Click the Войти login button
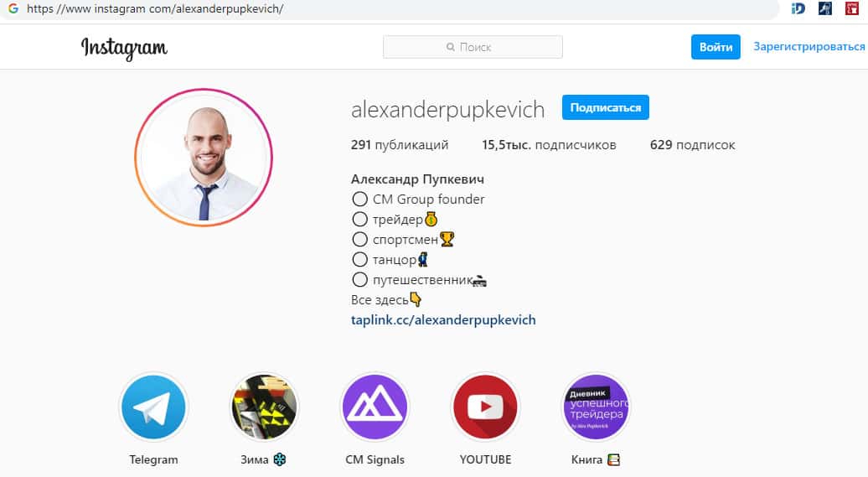The image size is (868, 477). tap(716, 47)
